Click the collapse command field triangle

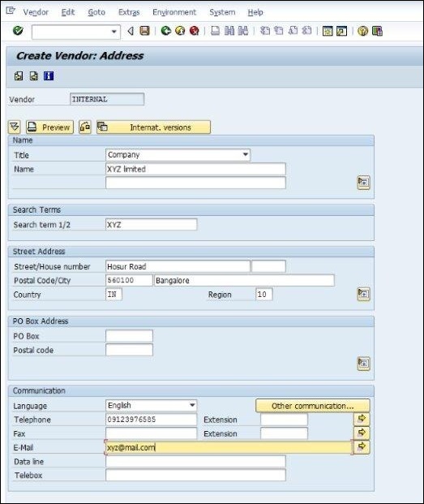point(131,31)
